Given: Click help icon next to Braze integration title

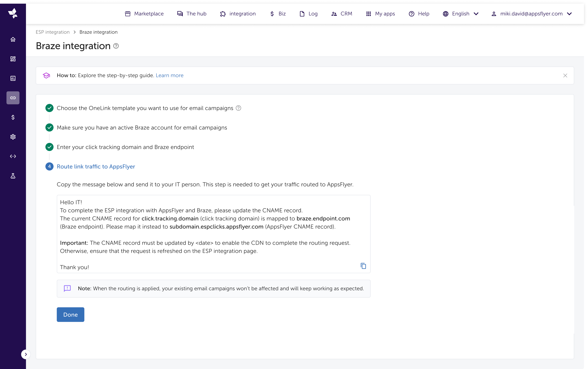Looking at the screenshot, I should (116, 46).
